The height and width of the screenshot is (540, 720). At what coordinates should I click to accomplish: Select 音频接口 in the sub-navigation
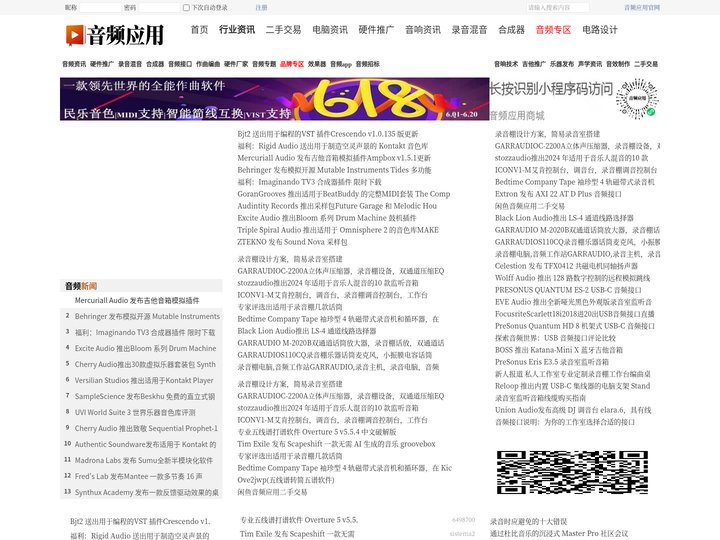[180, 64]
